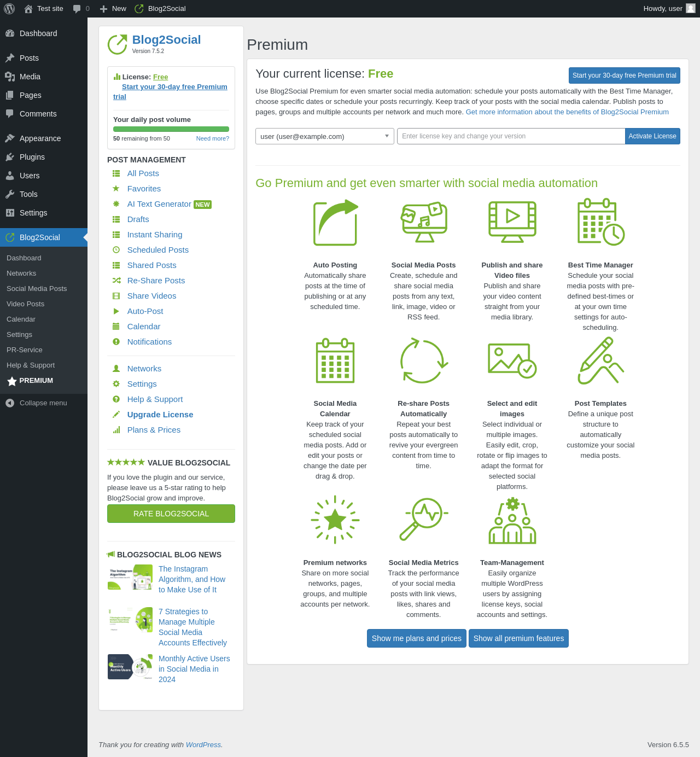This screenshot has height=757, width=700.
Task: Click the Scheduled Posts clock icon
Action: 116,250
